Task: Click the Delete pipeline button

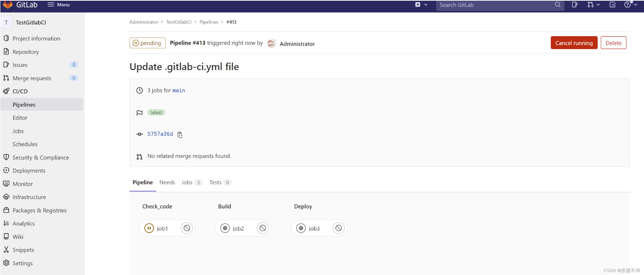Action: [x=614, y=43]
